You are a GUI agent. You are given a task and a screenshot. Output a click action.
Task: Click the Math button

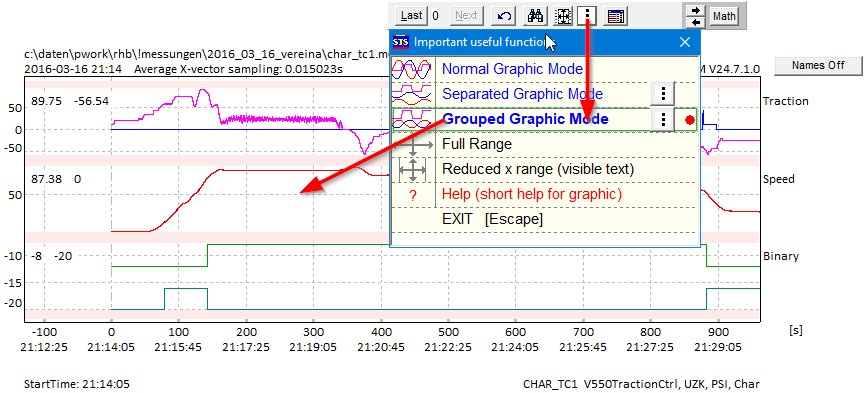pos(724,16)
